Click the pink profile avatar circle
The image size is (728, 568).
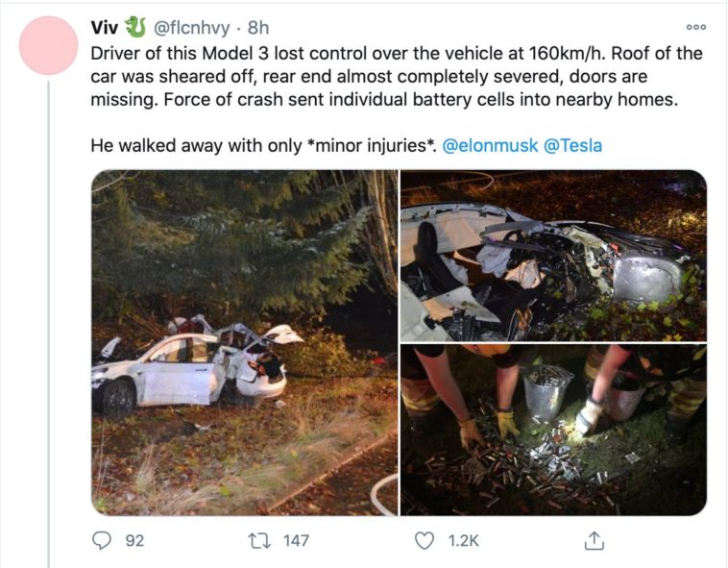[48, 45]
